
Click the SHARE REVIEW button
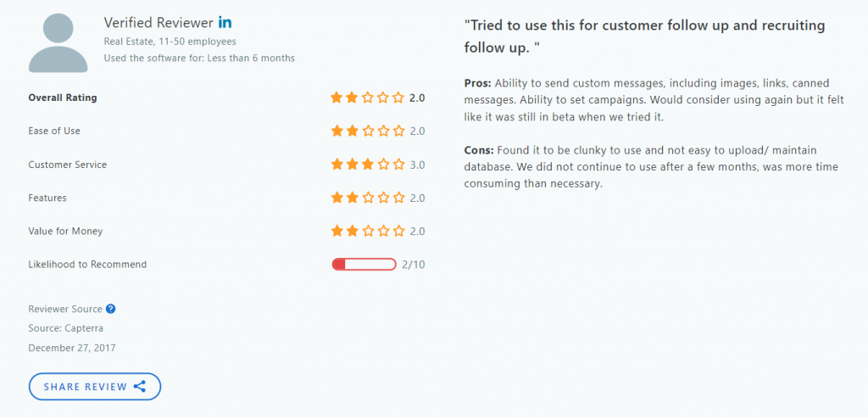pos(95,387)
